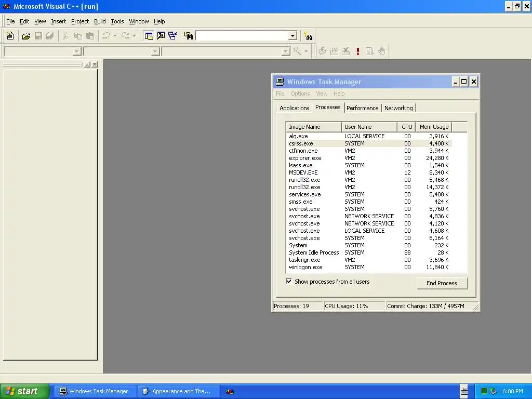Image resolution: width=532 pixels, height=399 pixels.
Task: Expand the docked workspace panel
Action: pyautogui.click(x=87, y=64)
